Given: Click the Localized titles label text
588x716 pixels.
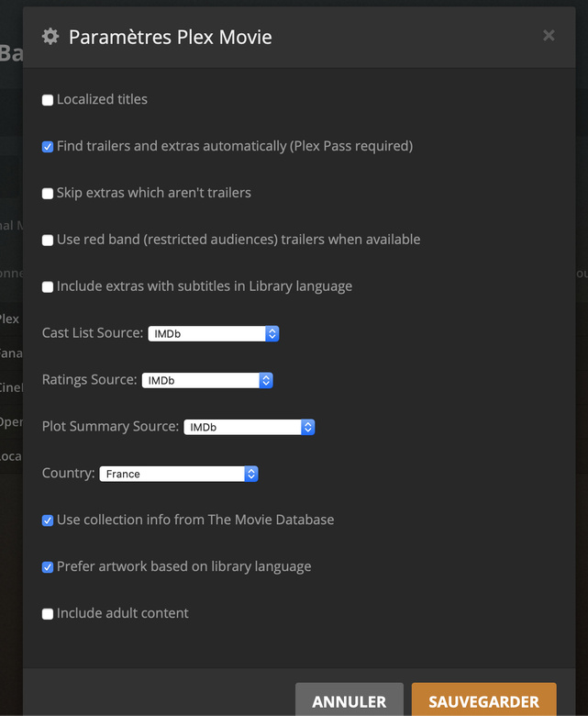Looking at the screenshot, I should click(x=102, y=99).
